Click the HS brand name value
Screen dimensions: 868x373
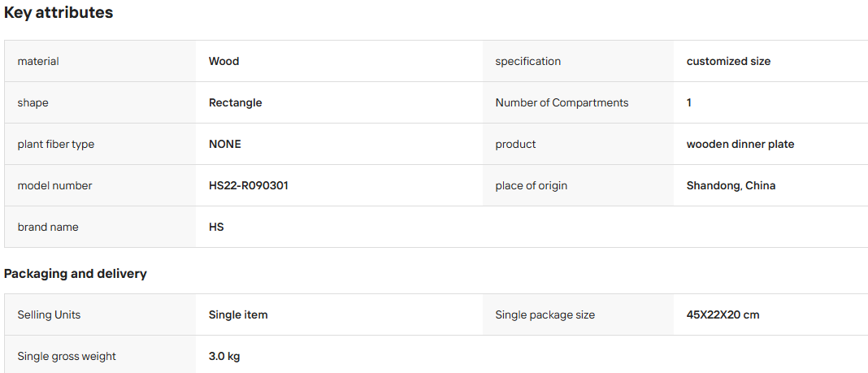pyautogui.click(x=216, y=228)
